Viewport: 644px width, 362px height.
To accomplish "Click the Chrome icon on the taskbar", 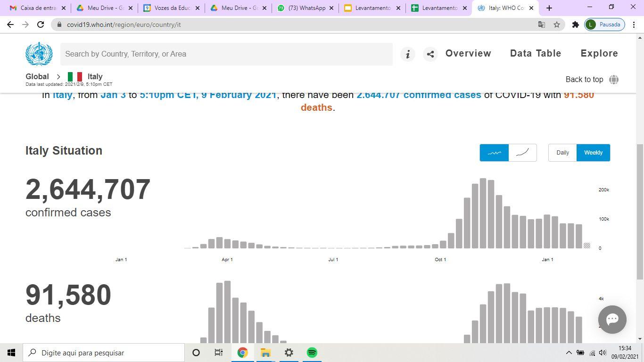I will pyautogui.click(x=242, y=353).
